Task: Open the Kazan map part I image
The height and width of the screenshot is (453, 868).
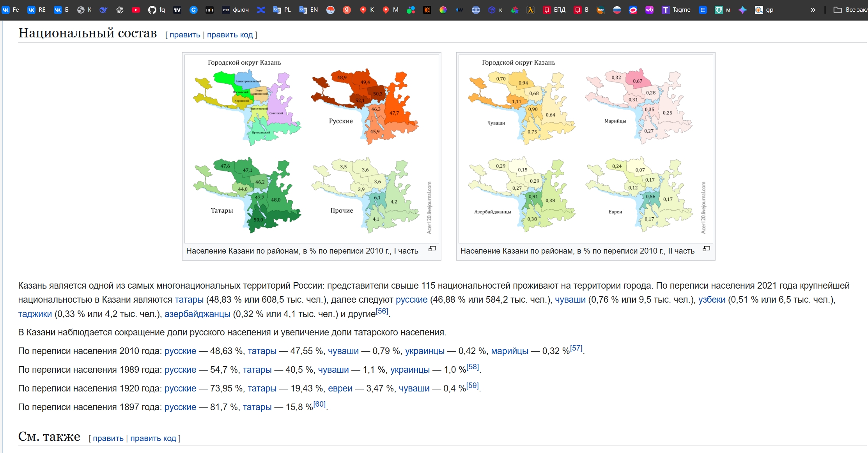Action: [x=311, y=149]
